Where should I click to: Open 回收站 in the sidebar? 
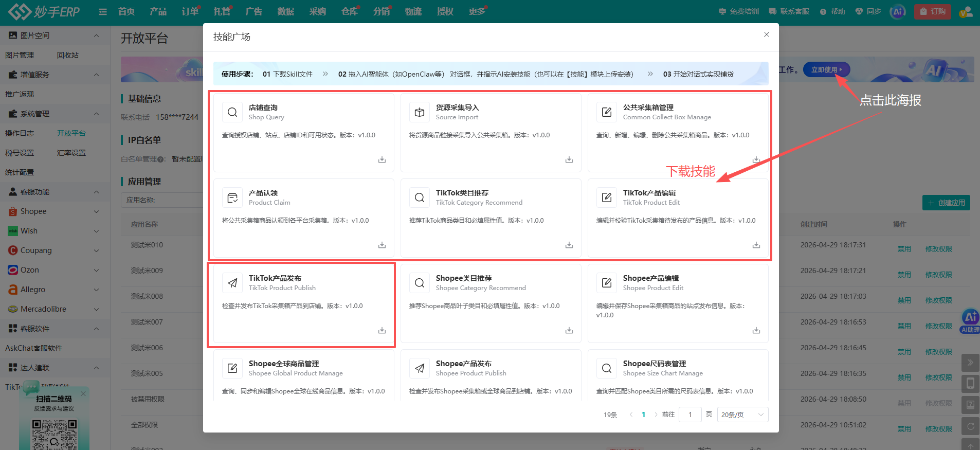[x=68, y=55]
